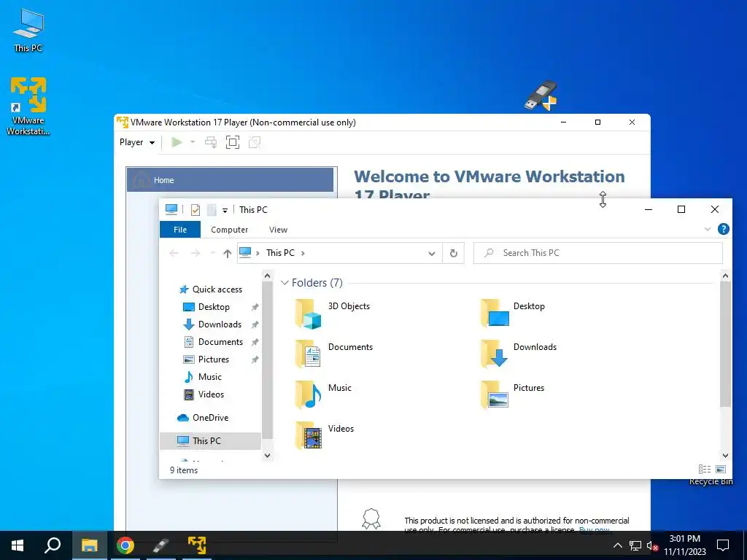The height and width of the screenshot is (560, 747).
Task: Open Google Chrome from the taskbar
Action: point(125,545)
